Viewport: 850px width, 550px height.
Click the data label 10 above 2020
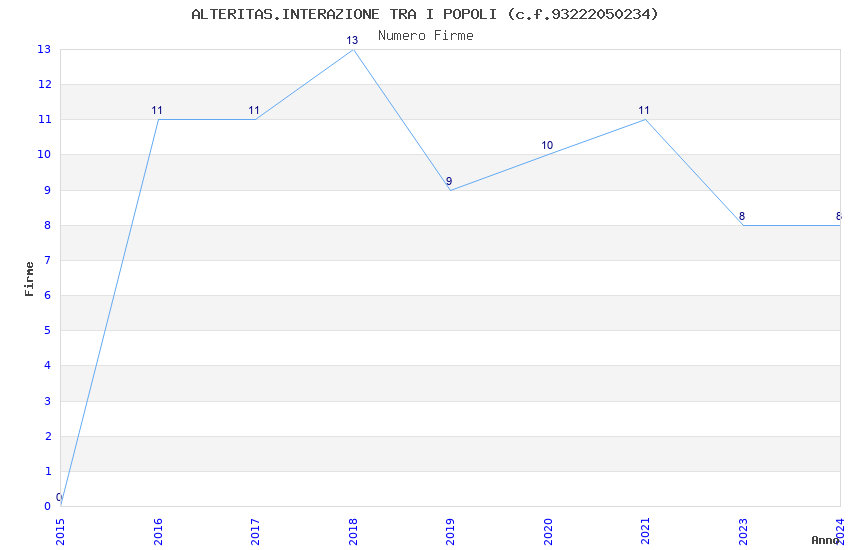[547, 145]
